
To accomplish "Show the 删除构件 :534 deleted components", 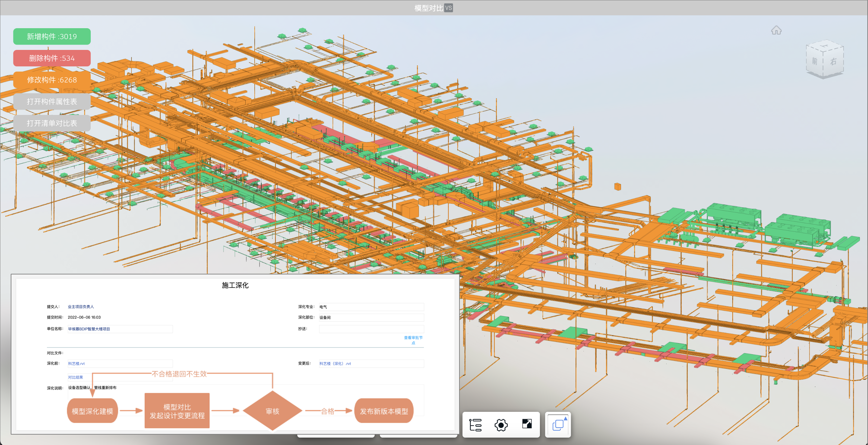I will (52, 58).
